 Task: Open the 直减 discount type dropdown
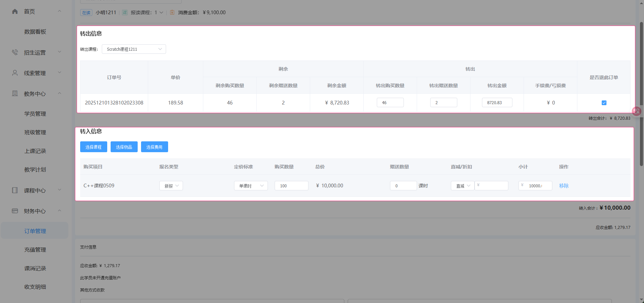tap(463, 186)
